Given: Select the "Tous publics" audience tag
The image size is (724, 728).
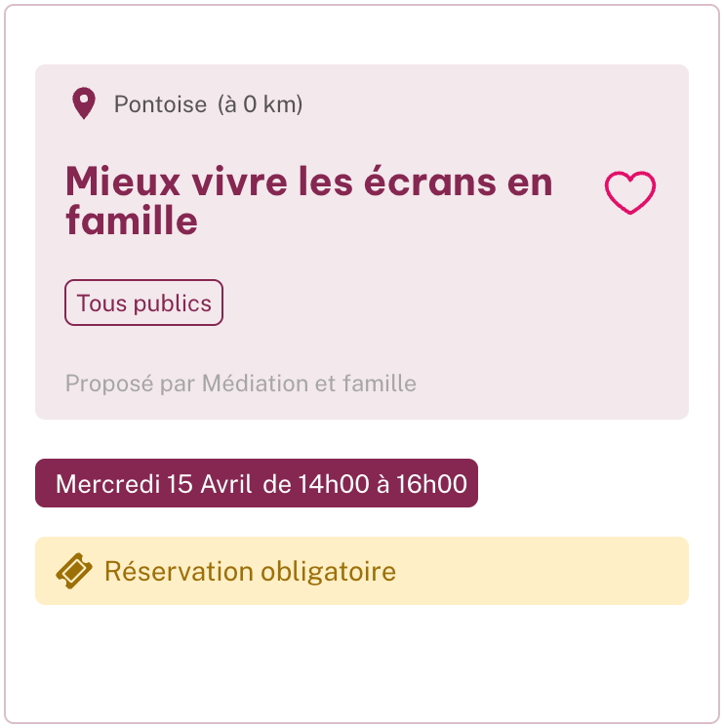Looking at the screenshot, I should pos(144,303).
